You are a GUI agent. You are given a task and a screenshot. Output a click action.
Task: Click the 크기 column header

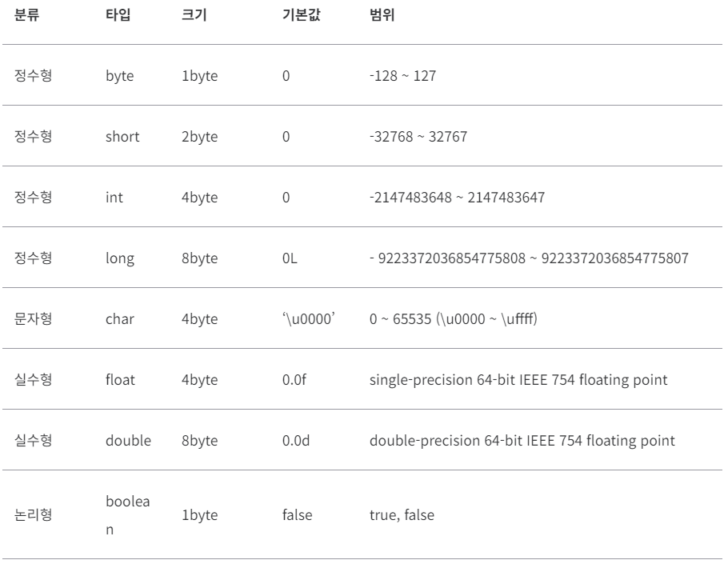coord(194,15)
